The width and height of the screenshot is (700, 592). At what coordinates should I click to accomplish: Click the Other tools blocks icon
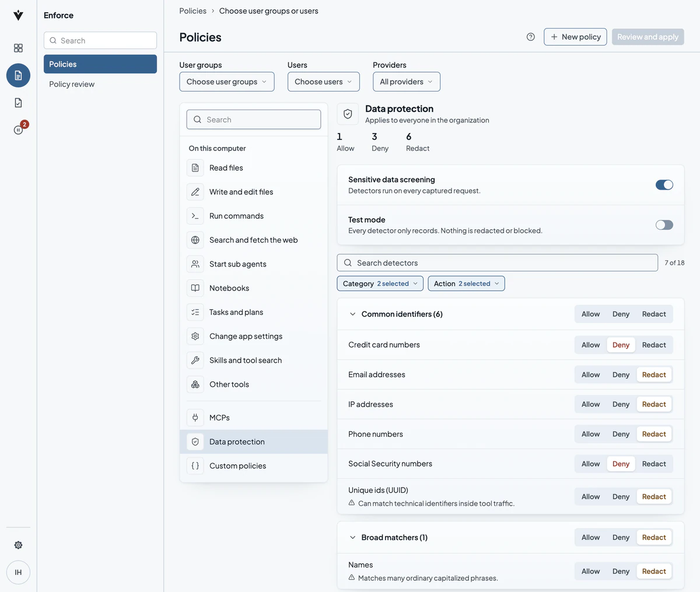[195, 384]
